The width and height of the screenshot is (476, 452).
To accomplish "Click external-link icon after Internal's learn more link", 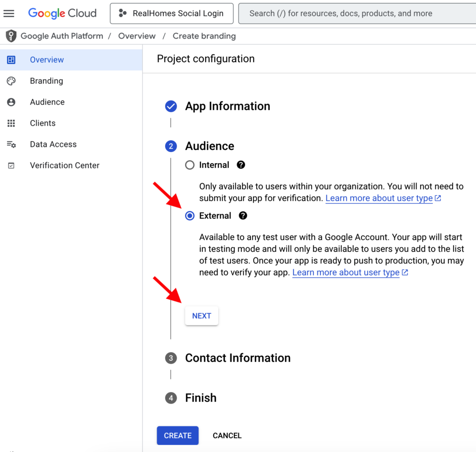I will coord(438,198).
